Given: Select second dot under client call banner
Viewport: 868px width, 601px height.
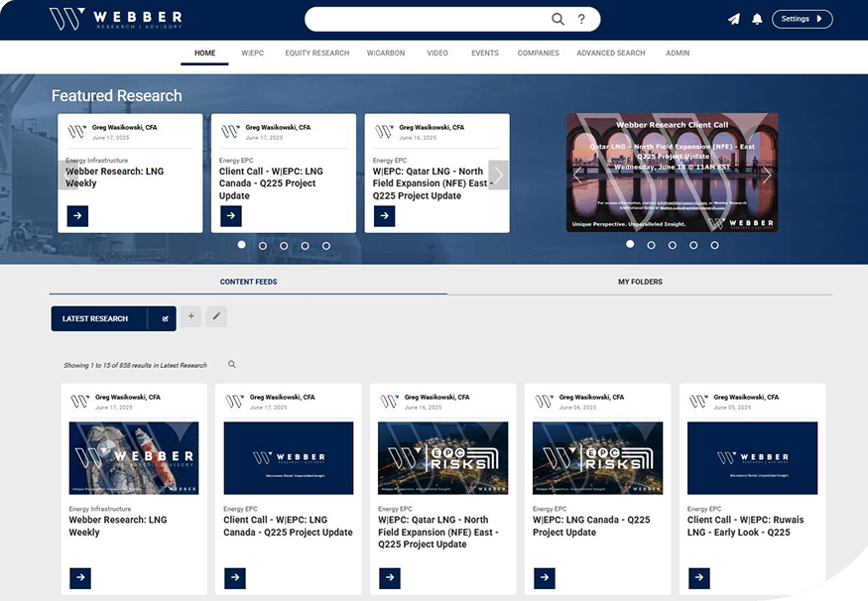Looking at the screenshot, I should (651, 245).
